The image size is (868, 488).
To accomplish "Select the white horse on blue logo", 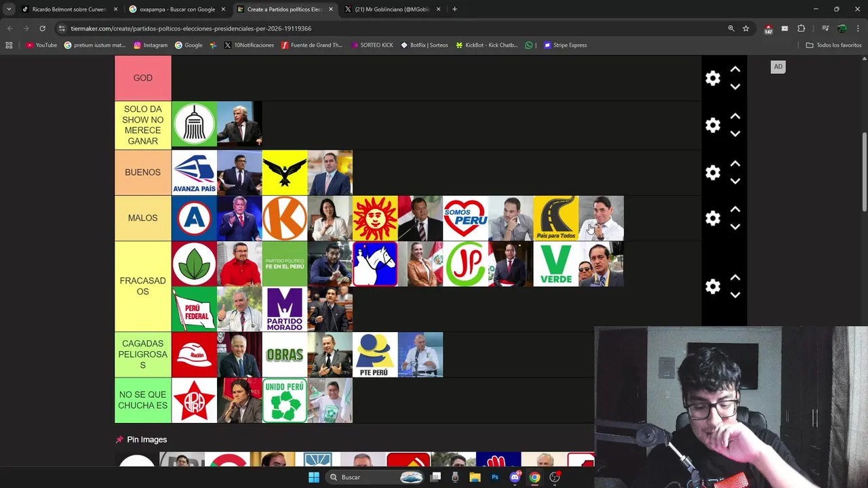I will [x=375, y=264].
